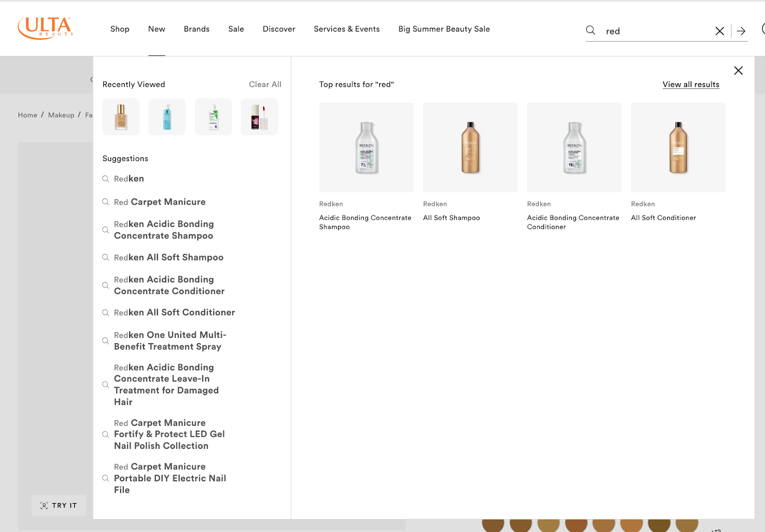The image size is (765, 532).
Task: Submit the search with the arrow icon
Action: pos(741,31)
